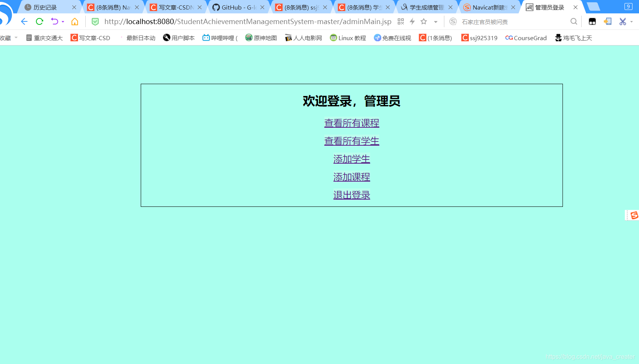The height and width of the screenshot is (364, 639).
Task: Go back with the browser back arrow
Action: (x=24, y=22)
